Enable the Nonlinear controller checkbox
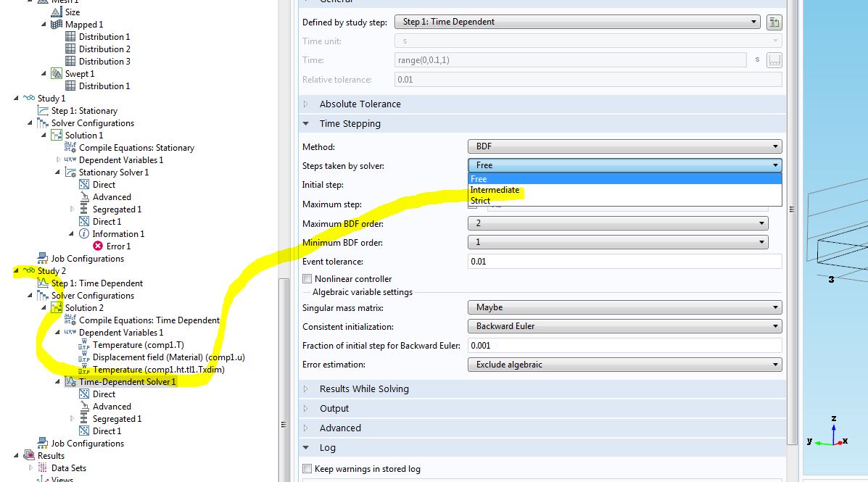 [x=307, y=279]
